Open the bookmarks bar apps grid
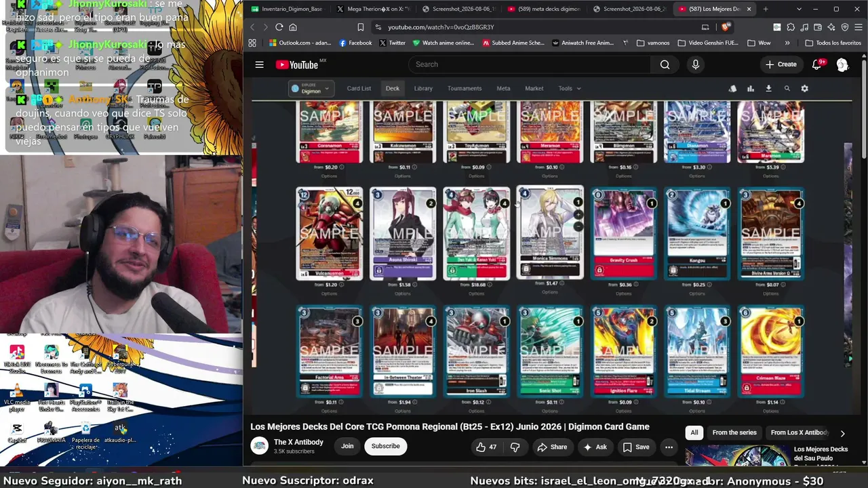This screenshot has height=488, width=868. [x=252, y=43]
